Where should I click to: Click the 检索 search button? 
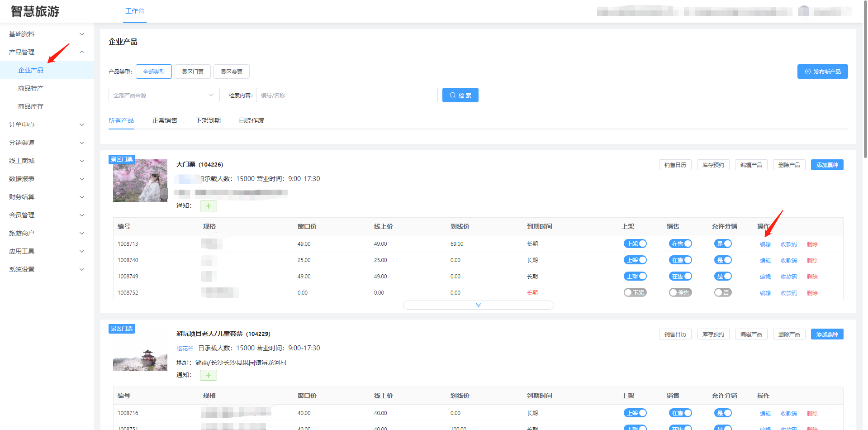(460, 95)
